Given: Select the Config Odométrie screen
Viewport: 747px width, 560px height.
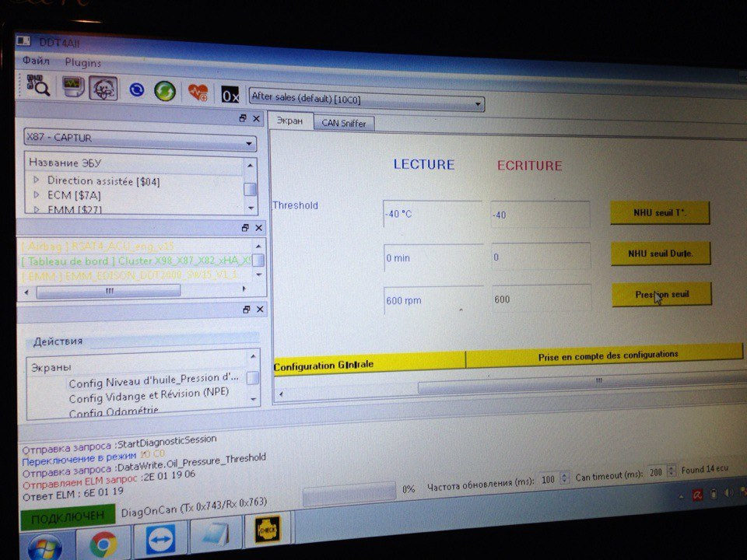Looking at the screenshot, I should coord(114,411).
